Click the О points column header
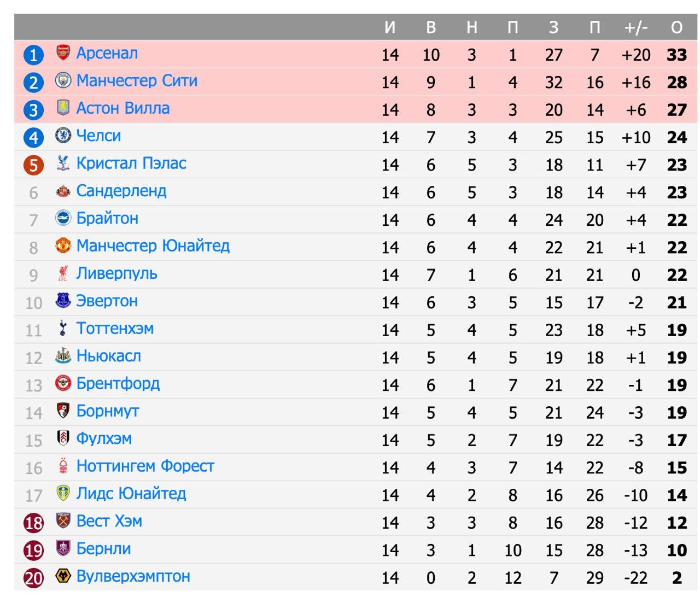 676,27
